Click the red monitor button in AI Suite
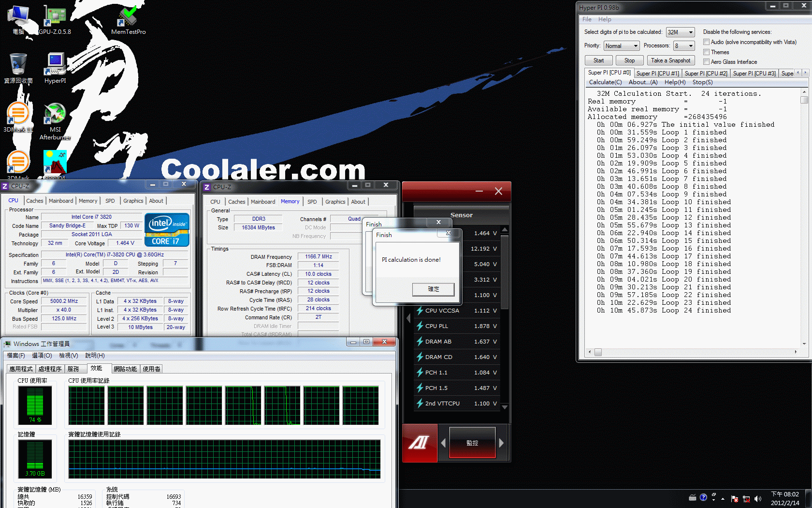The height and width of the screenshot is (508, 812). point(472,443)
